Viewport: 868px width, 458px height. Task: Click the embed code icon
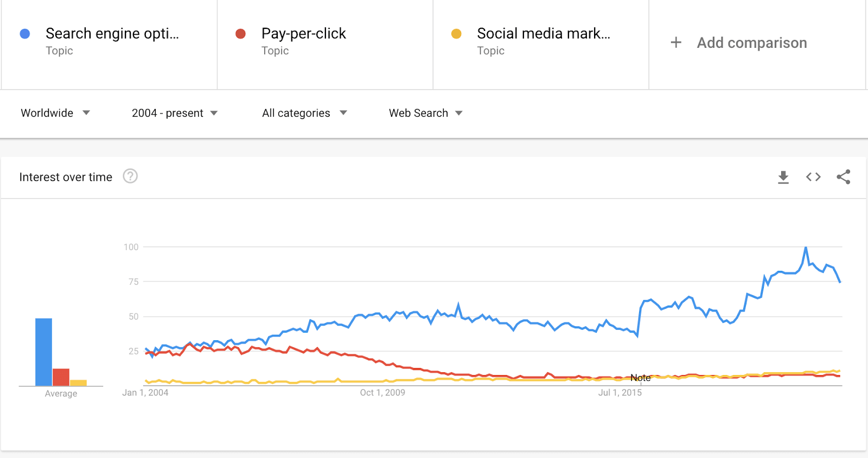pyautogui.click(x=813, y=177)
